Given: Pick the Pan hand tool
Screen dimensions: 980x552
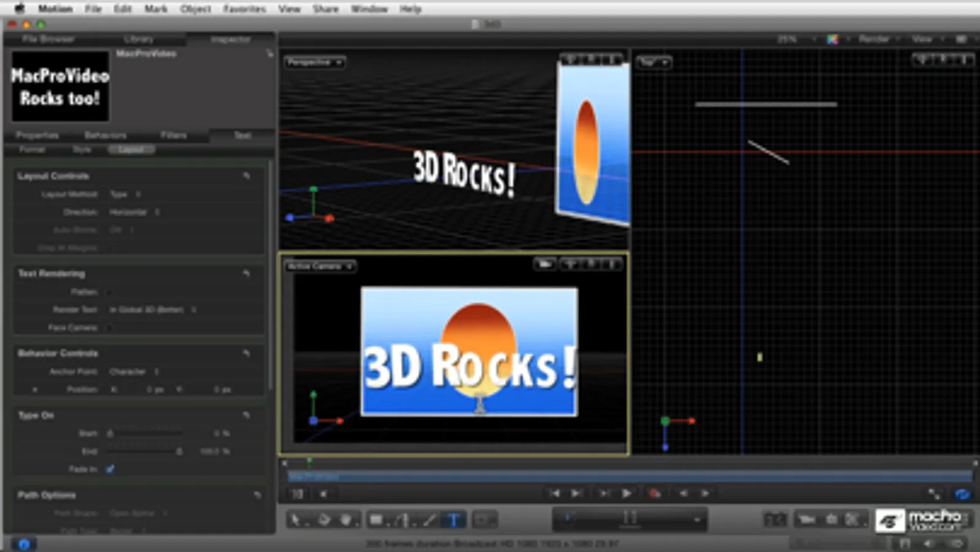Looking at the screenshot, I should click(x=346, y=520).
